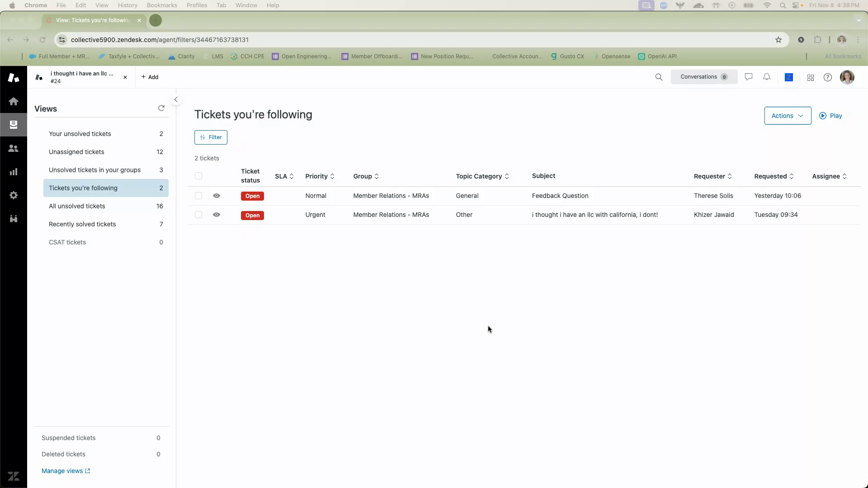Click the search magnifier icon

click(x=659, y=77)
